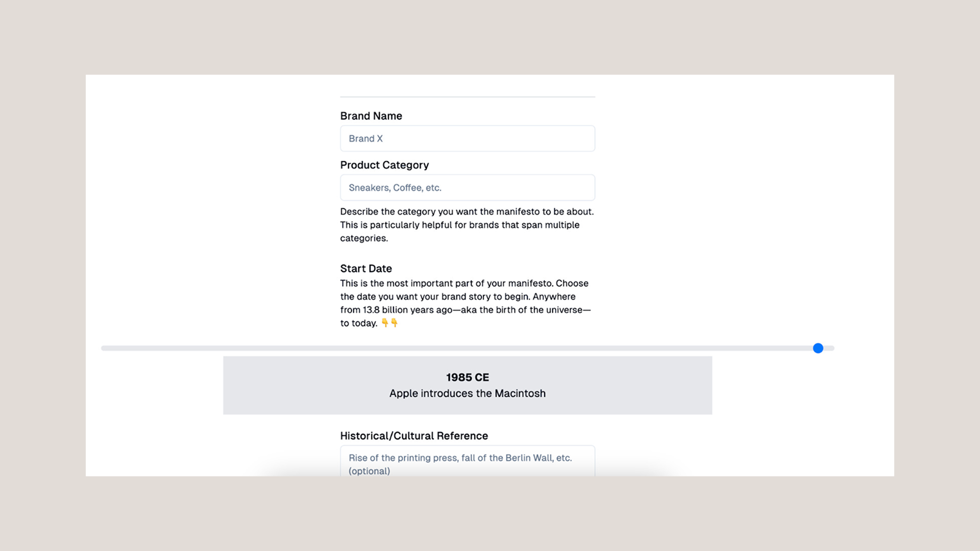Click the blue Start Date slider handle
980x551 pixels.
pyautogui.click(x=818, y=348)
